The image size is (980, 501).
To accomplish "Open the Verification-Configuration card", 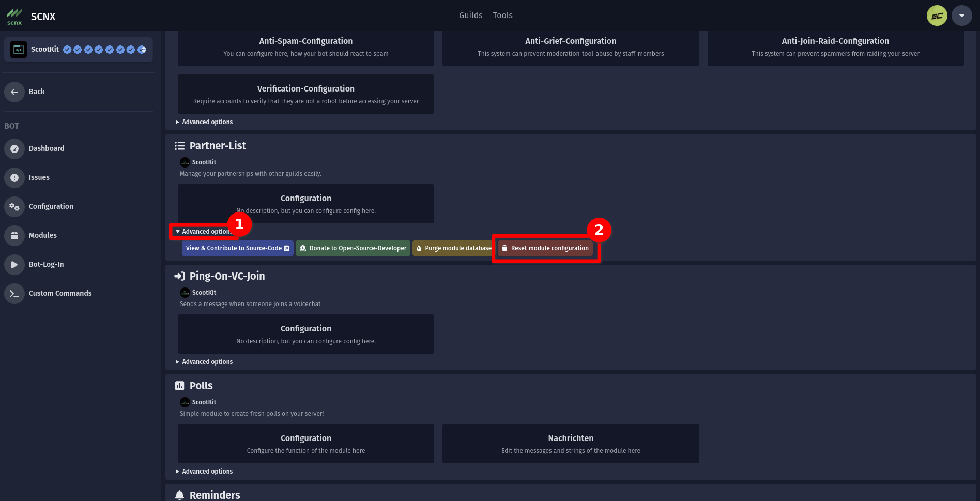I will 306,94.
